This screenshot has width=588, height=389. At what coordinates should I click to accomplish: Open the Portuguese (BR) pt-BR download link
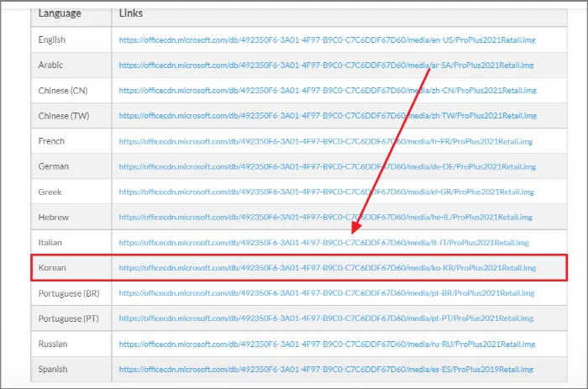pyautogui.click(x=327, y=293)
